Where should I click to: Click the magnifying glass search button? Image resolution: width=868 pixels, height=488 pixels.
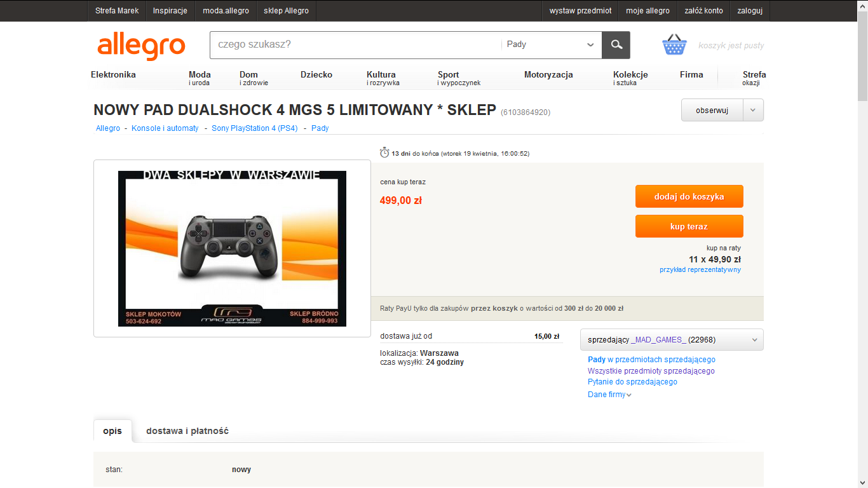616,44
